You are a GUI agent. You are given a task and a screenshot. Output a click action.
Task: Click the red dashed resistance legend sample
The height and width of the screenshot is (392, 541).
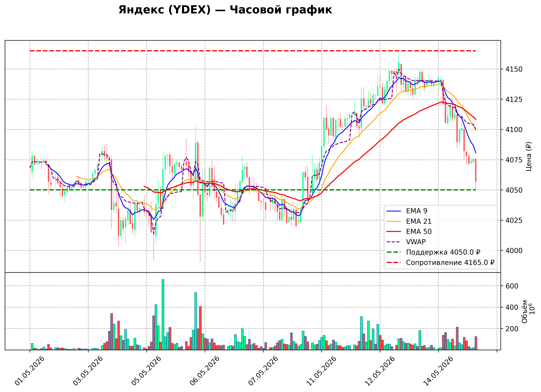click(x=394, y=263)
